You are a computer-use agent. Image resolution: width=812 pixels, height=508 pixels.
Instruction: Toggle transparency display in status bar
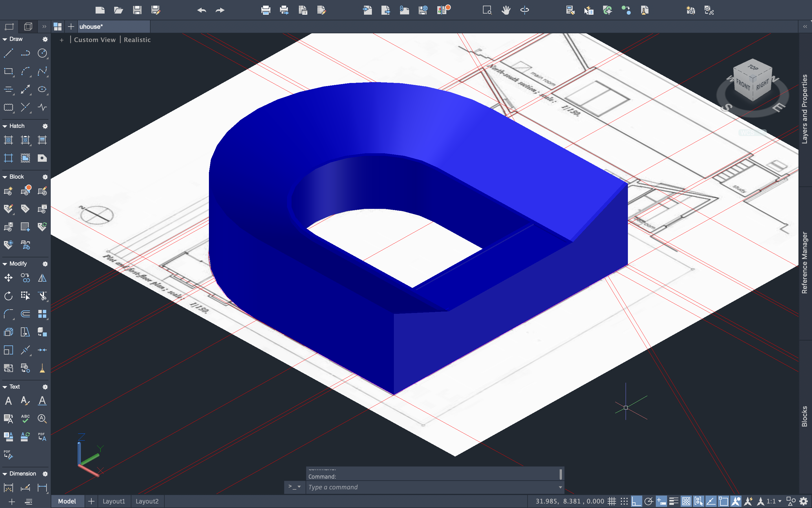point(686,501)
